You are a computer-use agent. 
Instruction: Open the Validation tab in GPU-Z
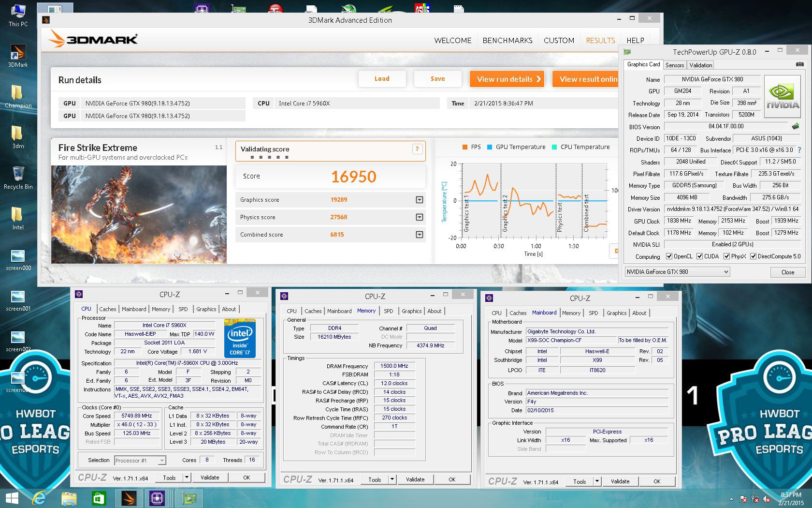point(701,65)
